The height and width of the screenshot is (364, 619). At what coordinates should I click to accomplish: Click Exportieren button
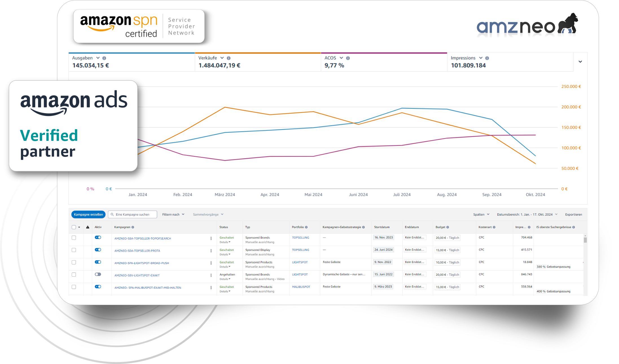574,214
